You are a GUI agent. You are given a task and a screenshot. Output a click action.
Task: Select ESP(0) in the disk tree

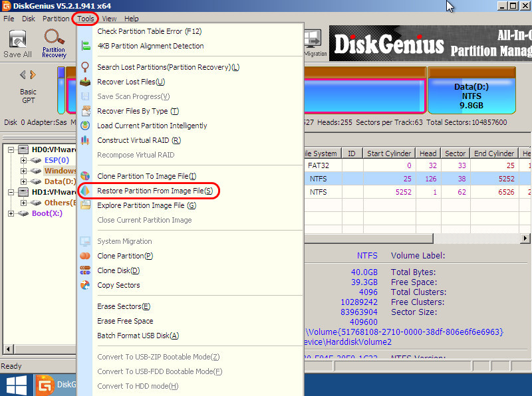pyautogui.click(x=57, y=160)
